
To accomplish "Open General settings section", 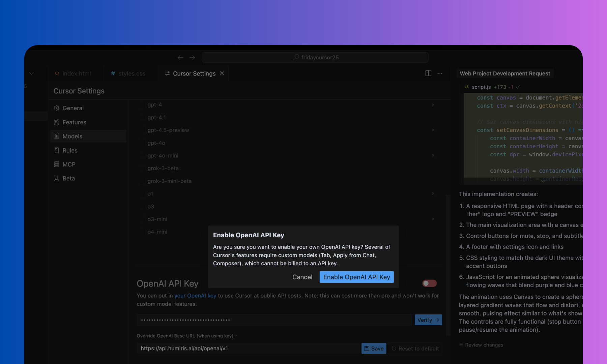I will (x=88, y=108).
